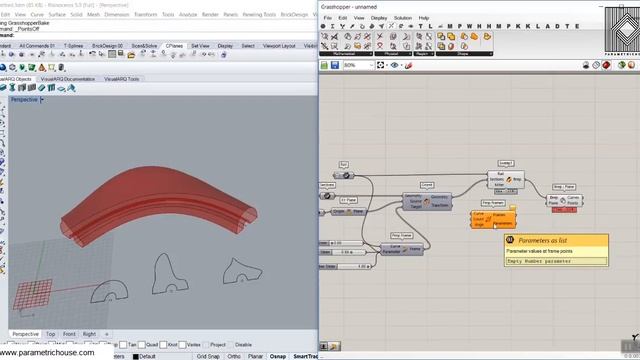Click Rhino grey cylinder icon
640x360 pixels.
coord(61,67)
